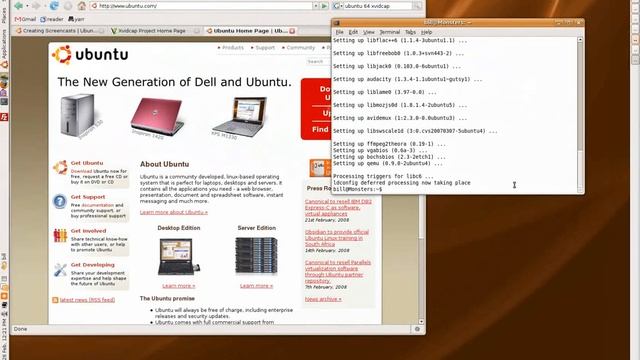Image resolution: width=640 pixels, height=360 pixels.
Task: Switch to the Xvidcap Project Home Page tab
Action: coord(155,31)
